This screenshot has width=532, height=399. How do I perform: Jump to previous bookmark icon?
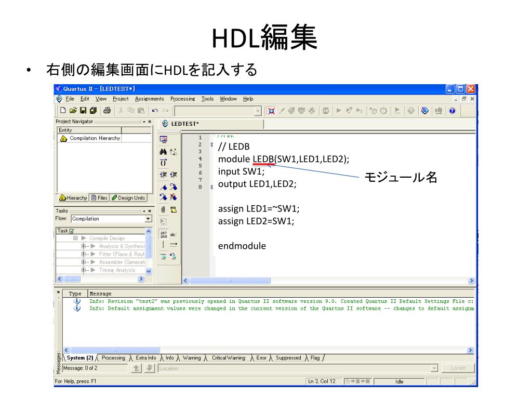click(x=163, y=197)
